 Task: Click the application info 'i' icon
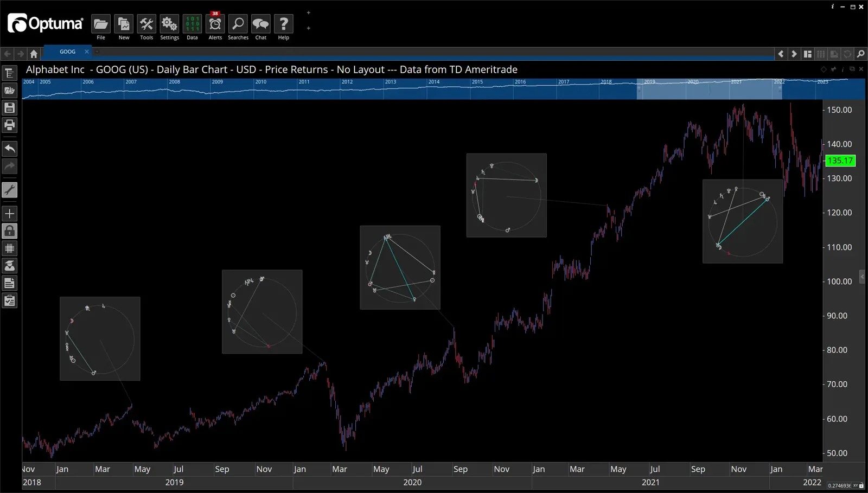point(833,7)
